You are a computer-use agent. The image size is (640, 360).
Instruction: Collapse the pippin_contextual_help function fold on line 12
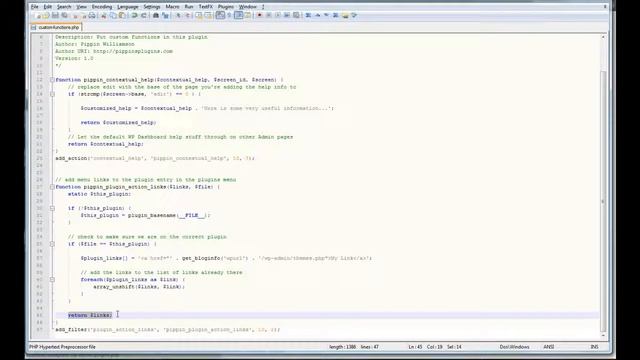pyautogui.click(x=52, y=80)
